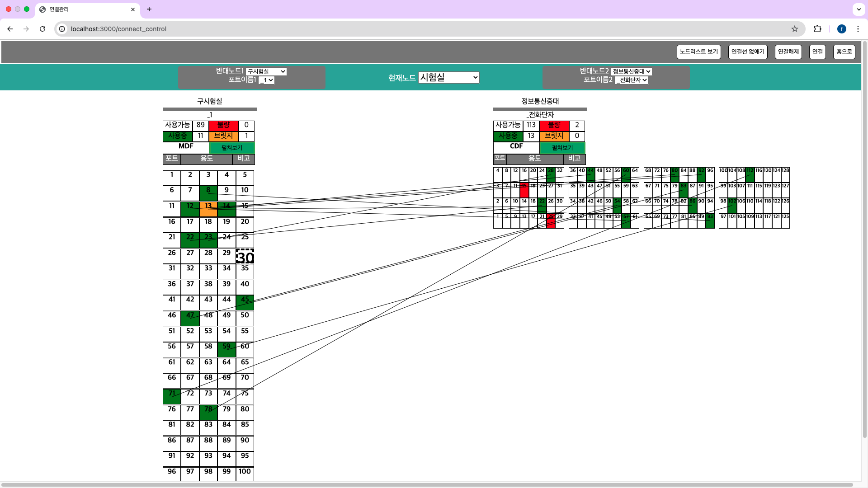
Task: Open the 반대노드1 구시험실 dropdown
Action: [x=266, y=71]
